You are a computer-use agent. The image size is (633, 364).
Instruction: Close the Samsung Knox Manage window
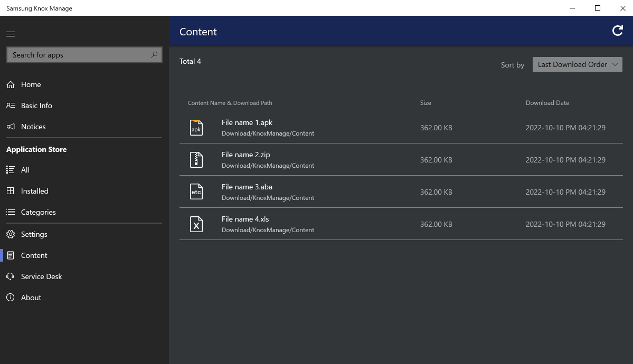[622, 8]
